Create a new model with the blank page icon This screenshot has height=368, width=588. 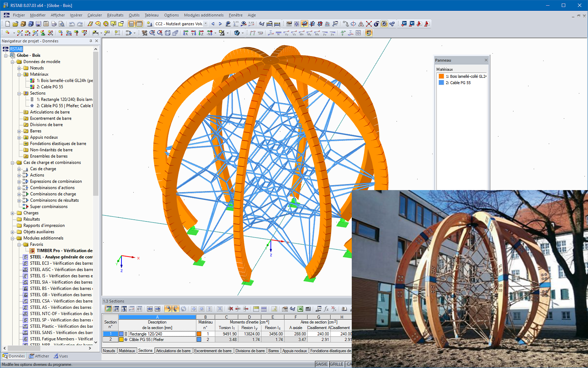8,24
